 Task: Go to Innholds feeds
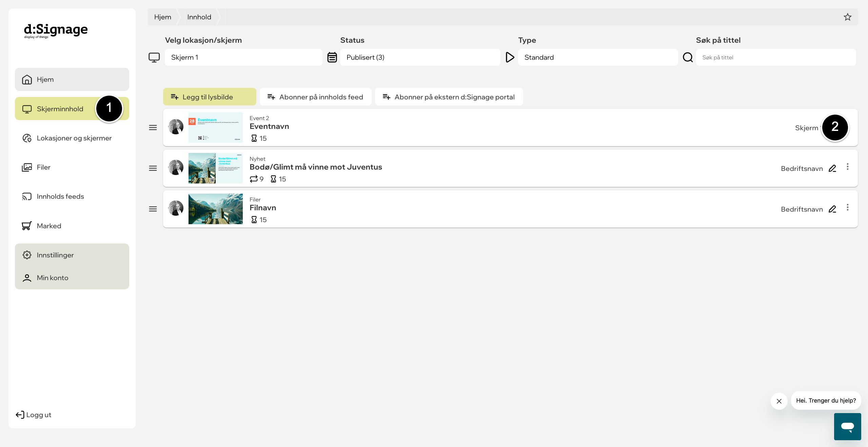click(72, 196)
